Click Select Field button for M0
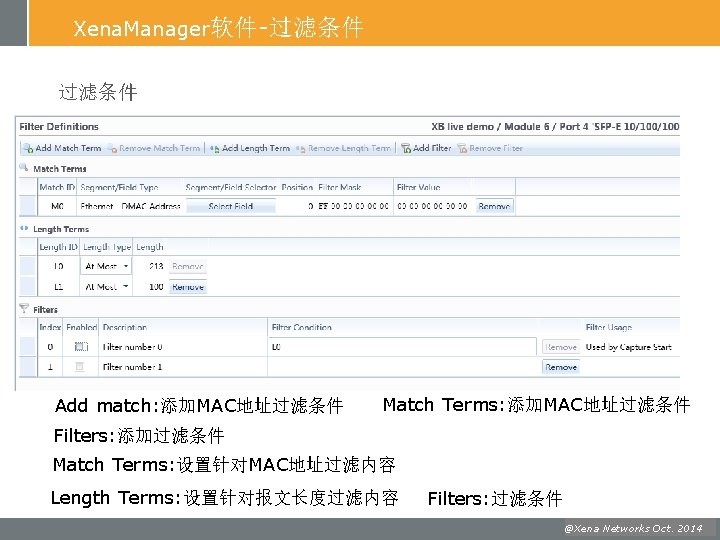The height and width of the screenshot is (540, 720). [x=231, y=206]
